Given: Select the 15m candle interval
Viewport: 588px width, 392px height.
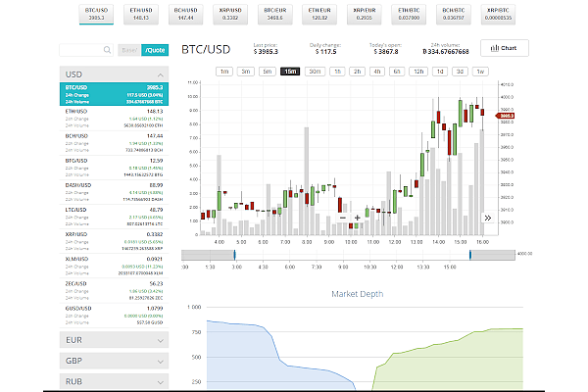Looking at the screenshot, I should pyautogui.click(x=289, y=72).
